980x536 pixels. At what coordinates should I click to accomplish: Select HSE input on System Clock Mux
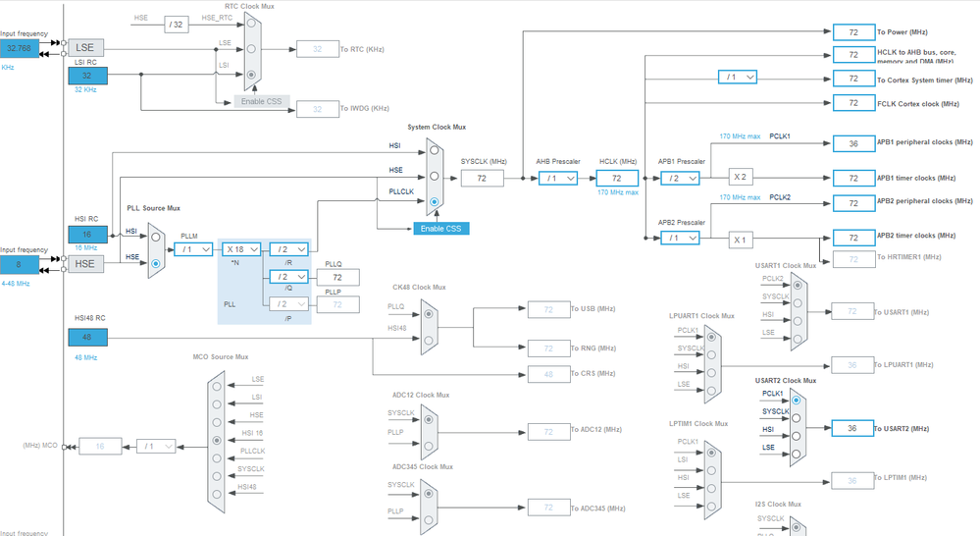(x=434, y=177)
